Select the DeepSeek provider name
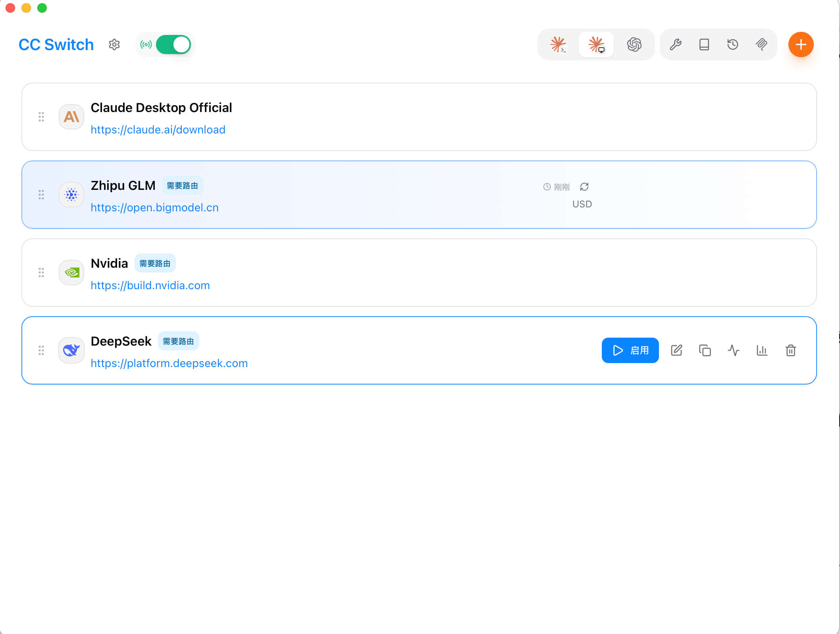Viewport: 840px width, 634px height. (x=121, y=341)
